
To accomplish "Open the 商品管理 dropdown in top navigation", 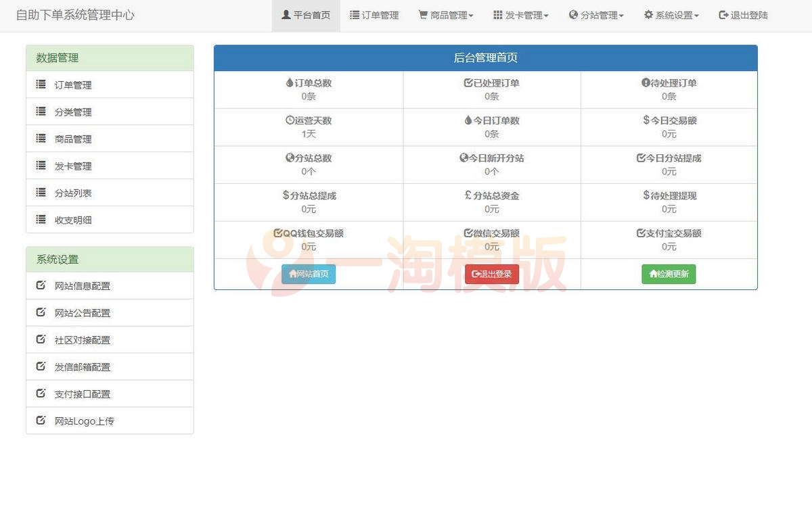I will coord(445,15).
